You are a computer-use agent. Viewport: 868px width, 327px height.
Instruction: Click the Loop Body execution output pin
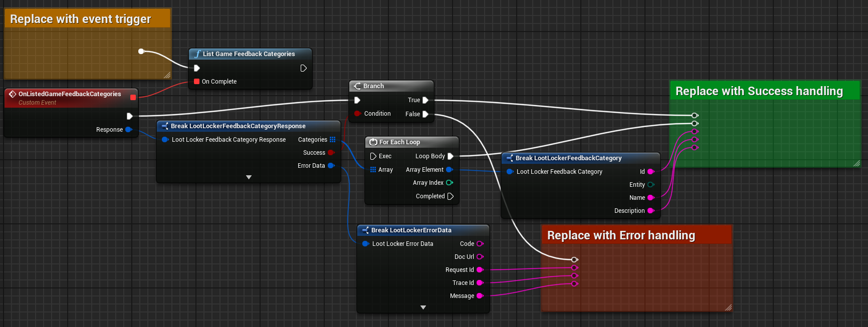(x=450, y=156)
